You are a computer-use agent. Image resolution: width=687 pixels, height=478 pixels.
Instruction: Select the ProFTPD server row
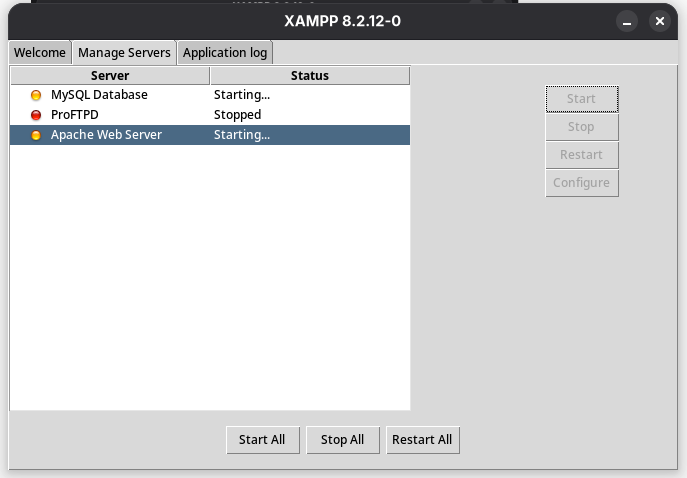coord(210,115)
